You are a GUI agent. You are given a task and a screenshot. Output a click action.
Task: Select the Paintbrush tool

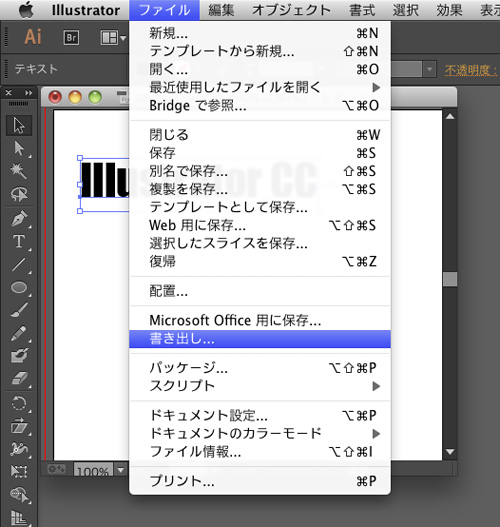point(19,310)
